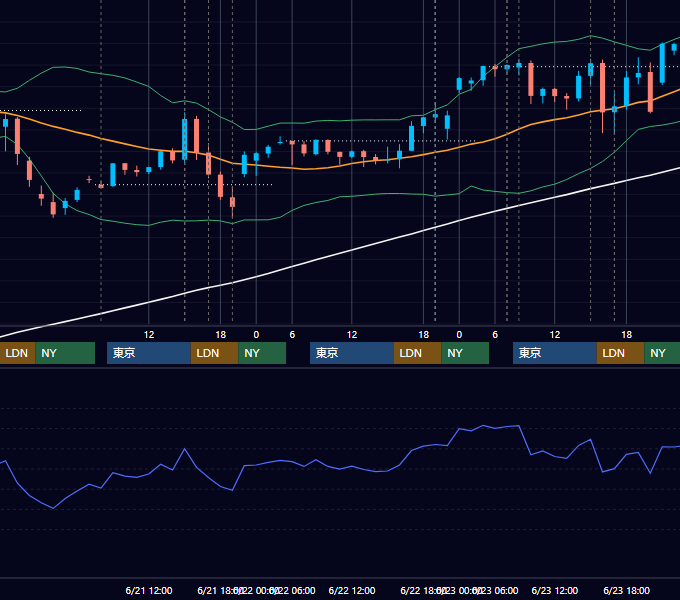
Task: Click hour label '18' above 6/23 LDN
Action: point(627,335)
